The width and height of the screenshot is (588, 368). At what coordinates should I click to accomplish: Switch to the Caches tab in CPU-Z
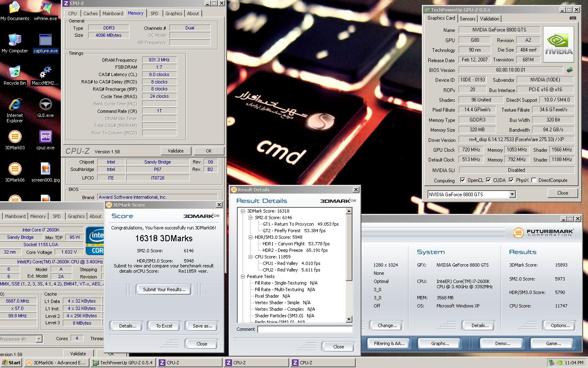point(90,13)
